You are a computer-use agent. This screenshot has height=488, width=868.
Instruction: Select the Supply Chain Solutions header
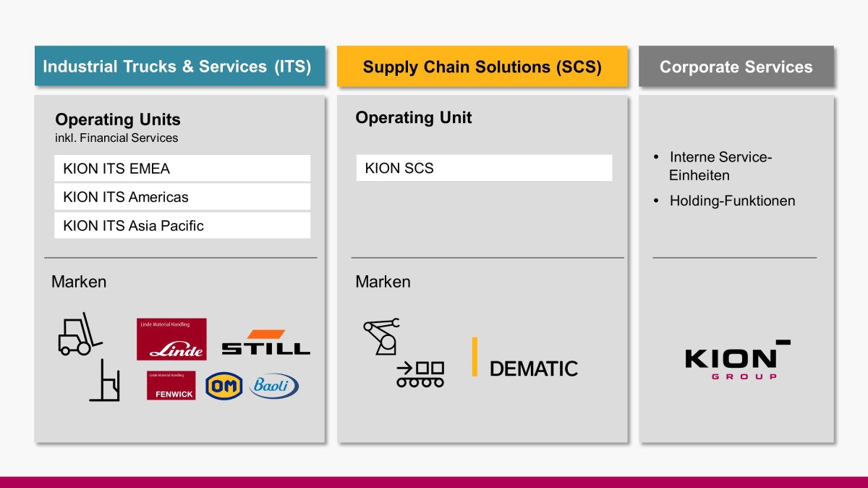click(482, 67)
